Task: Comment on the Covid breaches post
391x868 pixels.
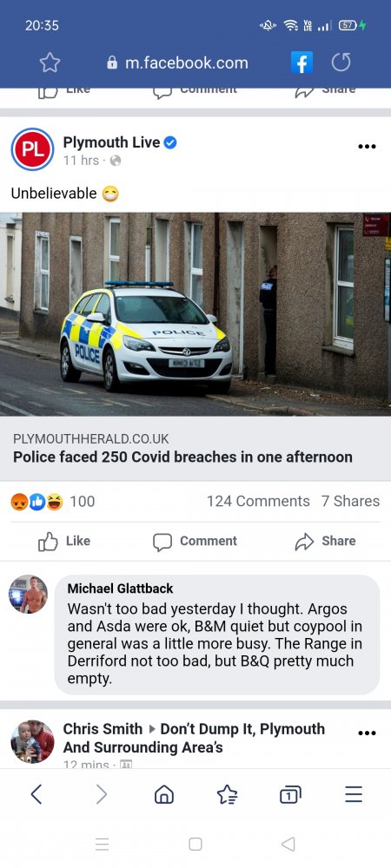Action: pyautogui.click(x=195, y=542)
